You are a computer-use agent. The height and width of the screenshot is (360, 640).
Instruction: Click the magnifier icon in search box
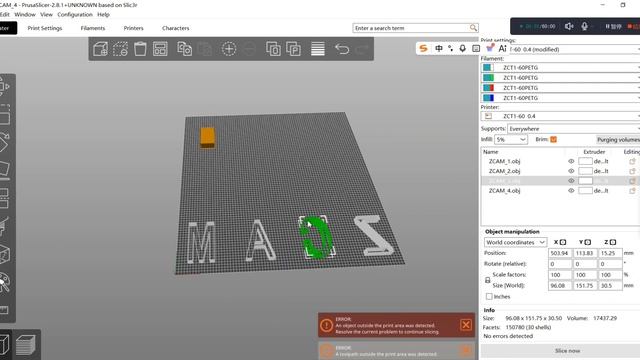click(473, 28)
